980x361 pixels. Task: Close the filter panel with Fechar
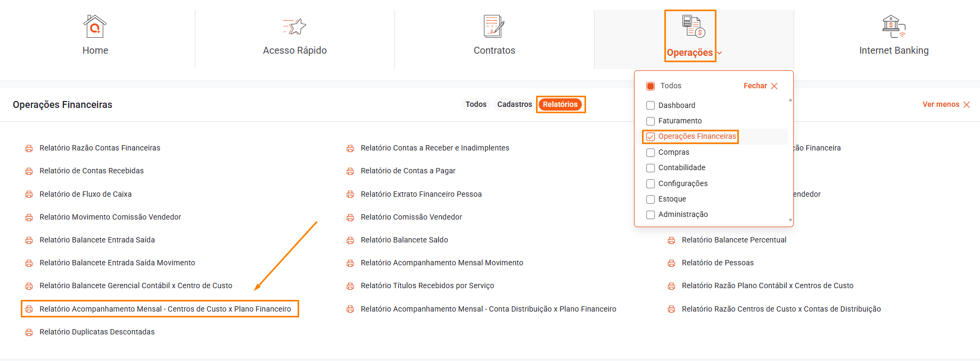[760, 86]
